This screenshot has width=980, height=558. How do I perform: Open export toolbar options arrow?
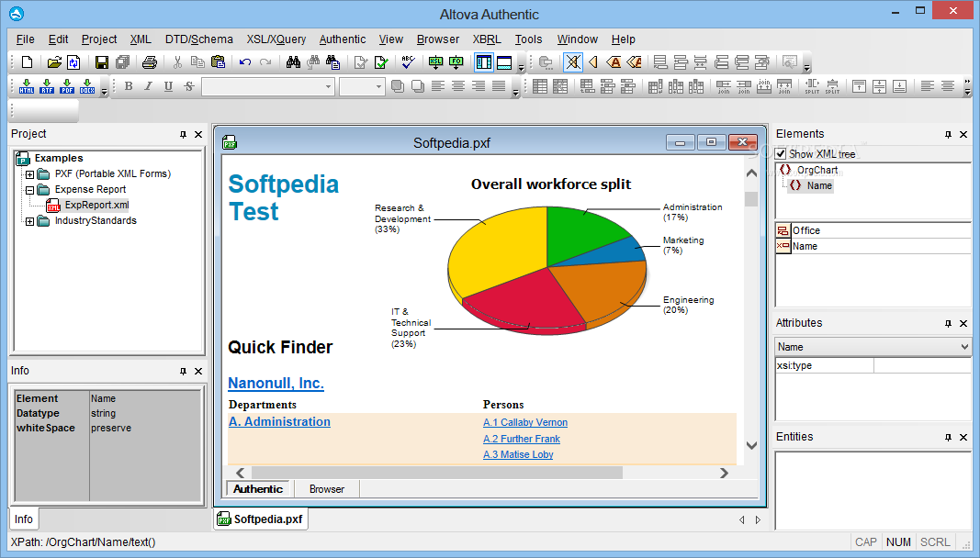click(x=104, y=91)
